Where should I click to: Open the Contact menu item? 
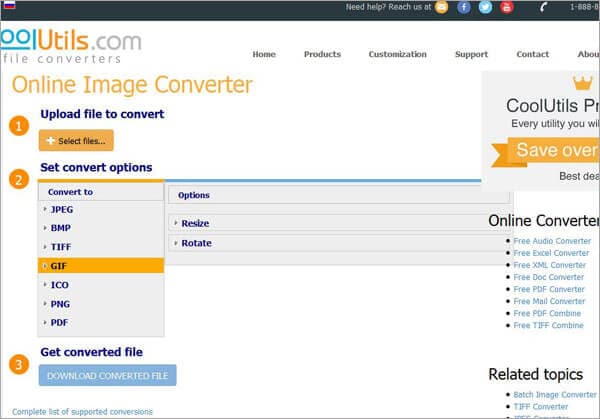pos(533,54)
